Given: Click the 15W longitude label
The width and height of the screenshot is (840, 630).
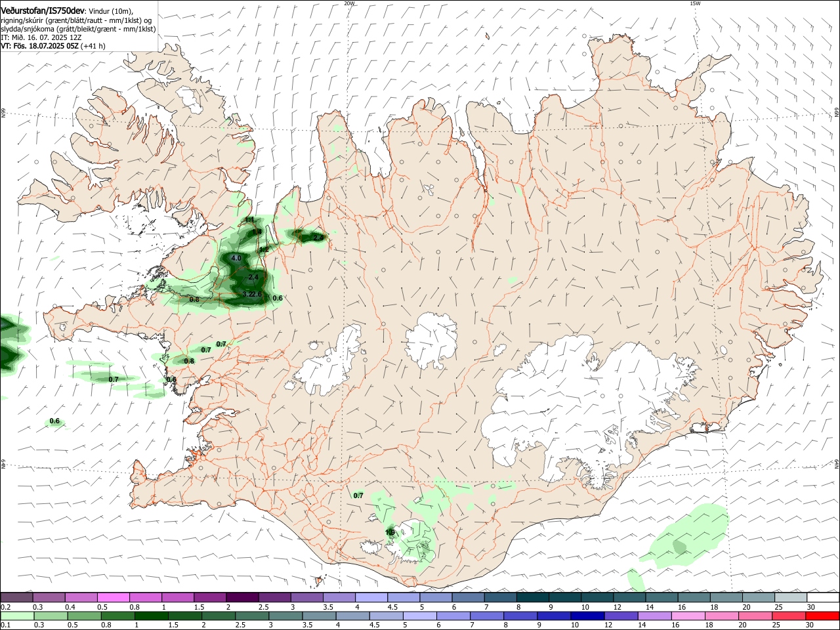Looking at the screenshot, I should coord(695,3).
